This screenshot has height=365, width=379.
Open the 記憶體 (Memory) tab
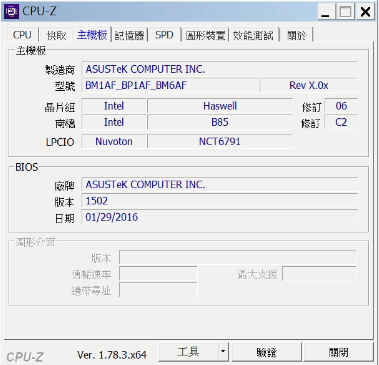(x=129, y=35)
